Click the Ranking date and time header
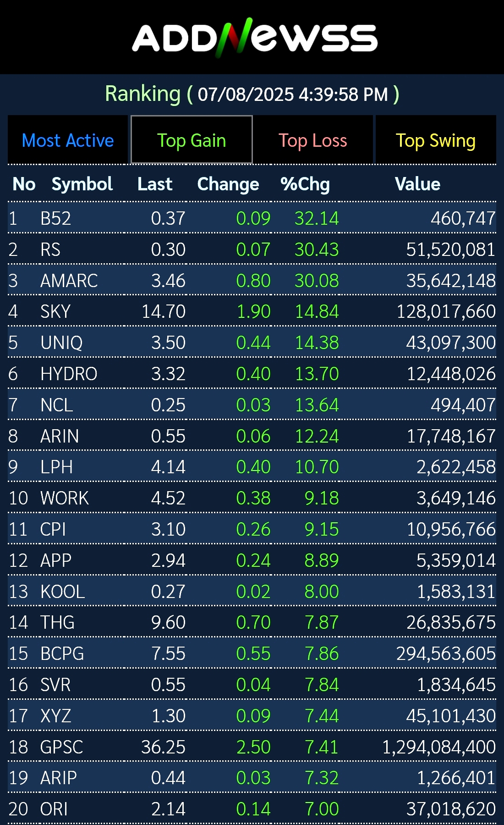The height and width of the screenshot is (825, 504). point(252,94)
